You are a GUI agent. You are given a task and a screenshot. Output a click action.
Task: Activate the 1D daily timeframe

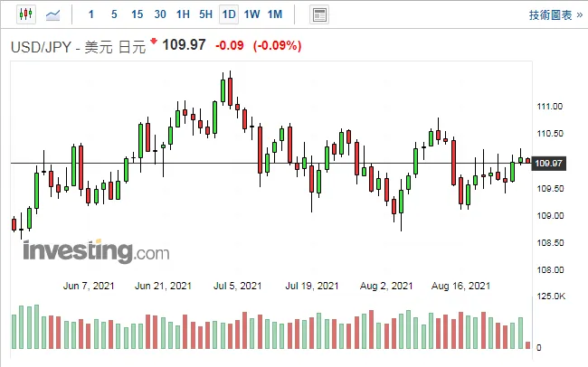229,14
